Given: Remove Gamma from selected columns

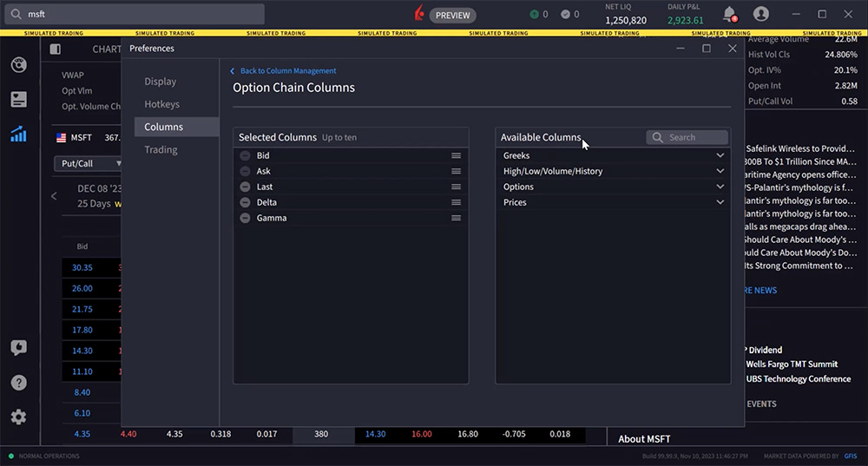Looking at the screenshot, I should (245, 218).
